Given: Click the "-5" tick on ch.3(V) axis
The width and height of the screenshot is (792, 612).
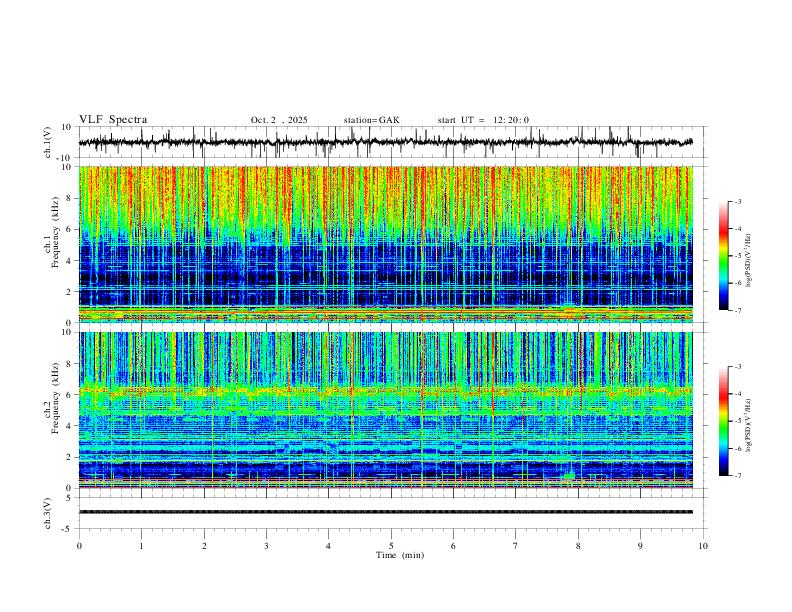Looking at the screenshot, I should 68,529.
